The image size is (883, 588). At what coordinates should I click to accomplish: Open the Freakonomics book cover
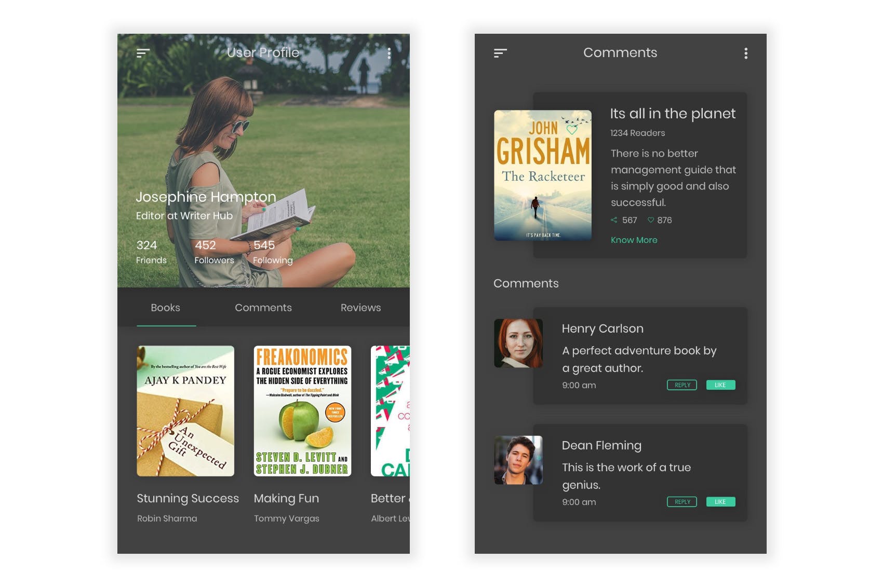303,411
